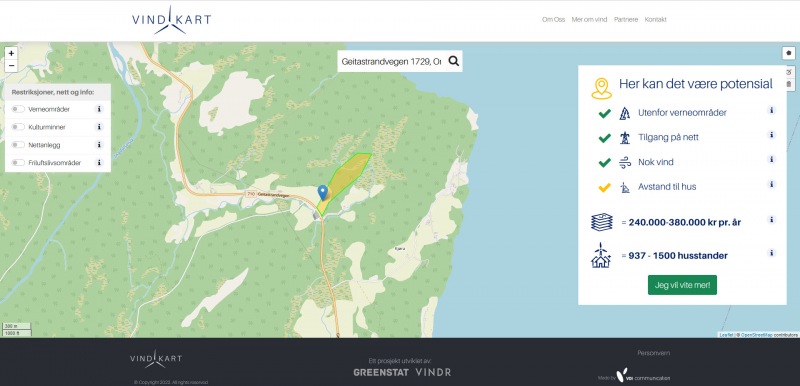
Task: Switch on the Friluftslivsområder layer
Action: (18, 163)
